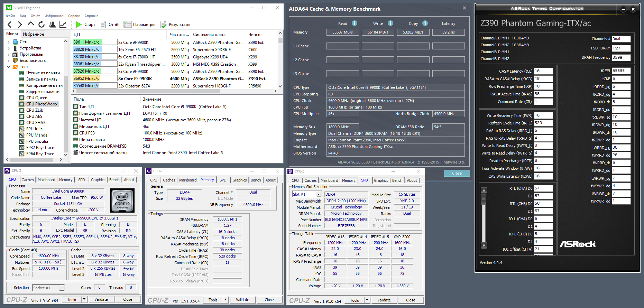The width and height of the screenshot is (644, 308).
Task: Open the Сервис menu in AIDA64
Action: point(74,16)
